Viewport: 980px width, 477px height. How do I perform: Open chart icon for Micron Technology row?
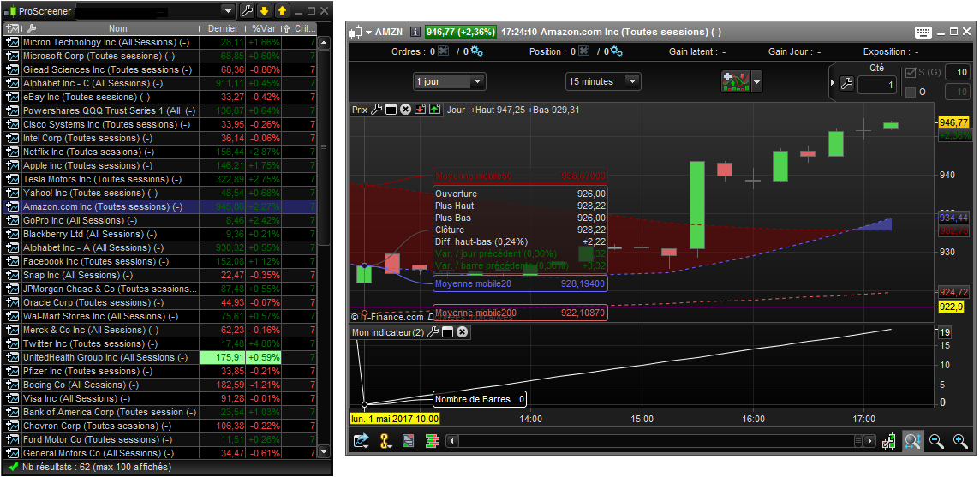[13, 43]
